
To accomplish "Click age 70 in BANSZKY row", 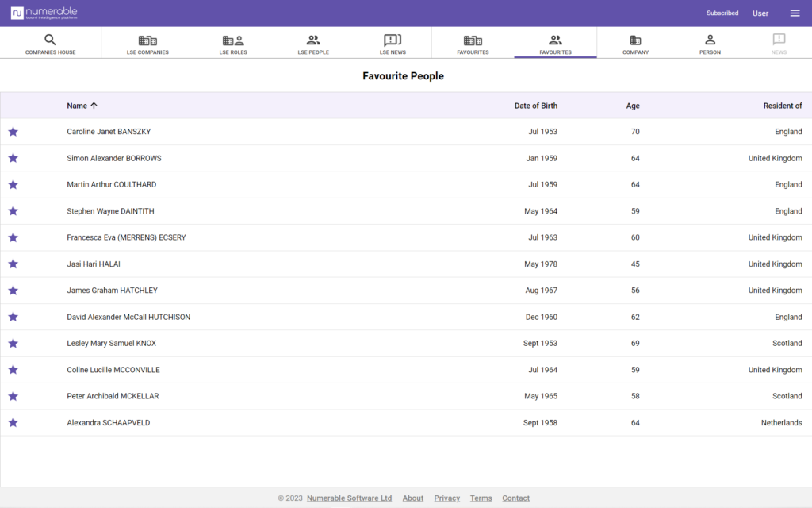I will point(635,132).
